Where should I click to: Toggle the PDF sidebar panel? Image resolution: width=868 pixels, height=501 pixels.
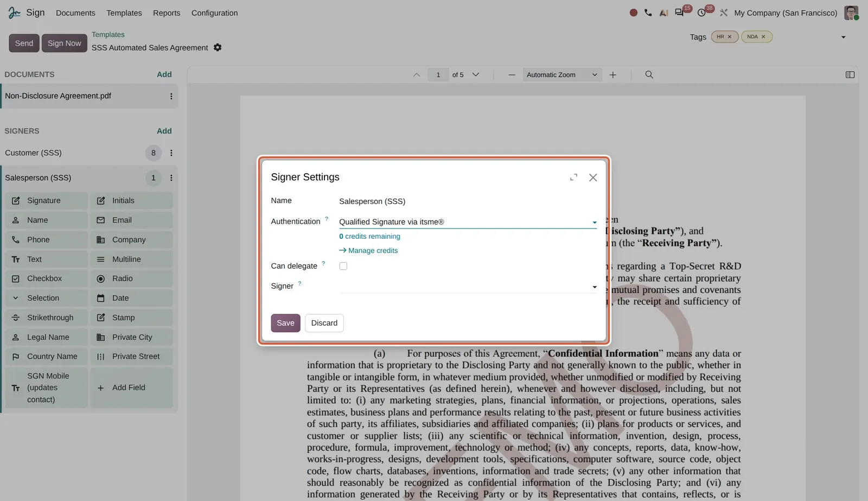[850, 75]
